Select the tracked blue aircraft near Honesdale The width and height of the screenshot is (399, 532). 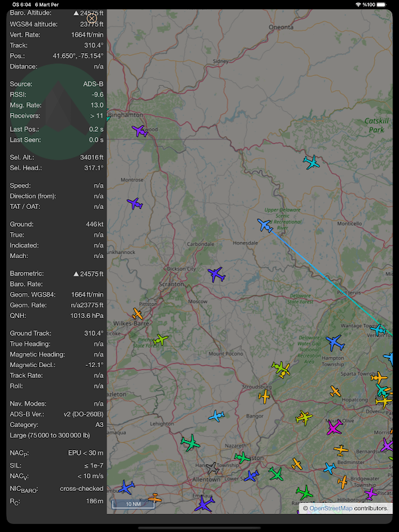pos(265,225)
